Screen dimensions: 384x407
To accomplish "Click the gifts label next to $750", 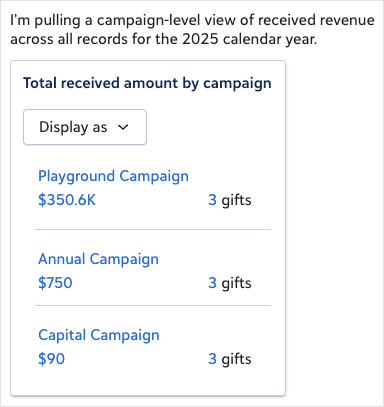I will tap(236, 283).
